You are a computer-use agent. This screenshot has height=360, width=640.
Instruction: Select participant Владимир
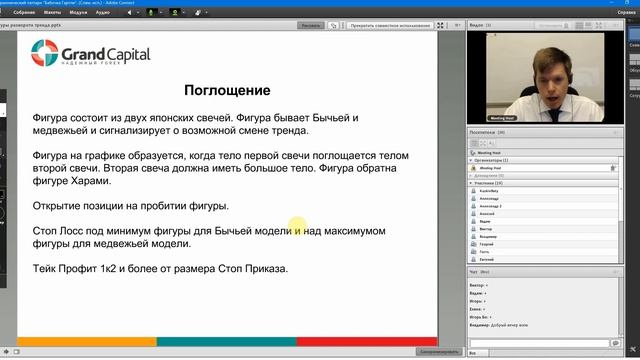(x=543, y=237)
